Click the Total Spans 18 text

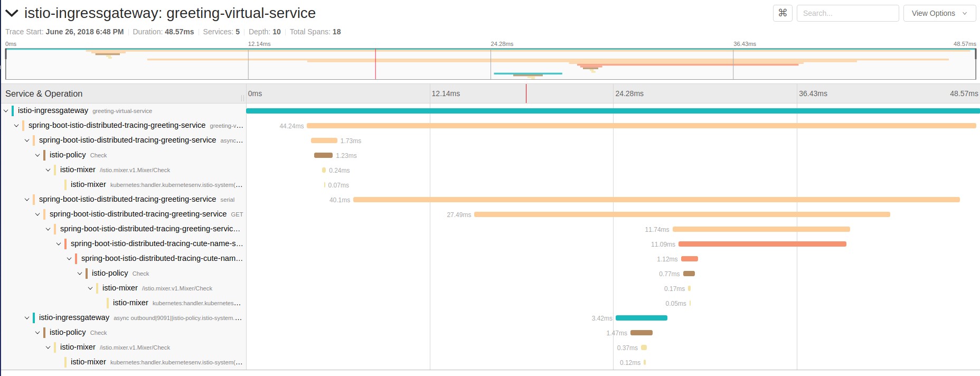click(x=315, y=32)
